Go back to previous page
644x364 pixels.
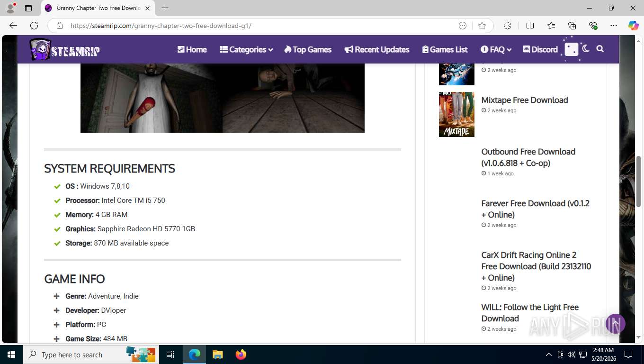[x=13, y=26]
